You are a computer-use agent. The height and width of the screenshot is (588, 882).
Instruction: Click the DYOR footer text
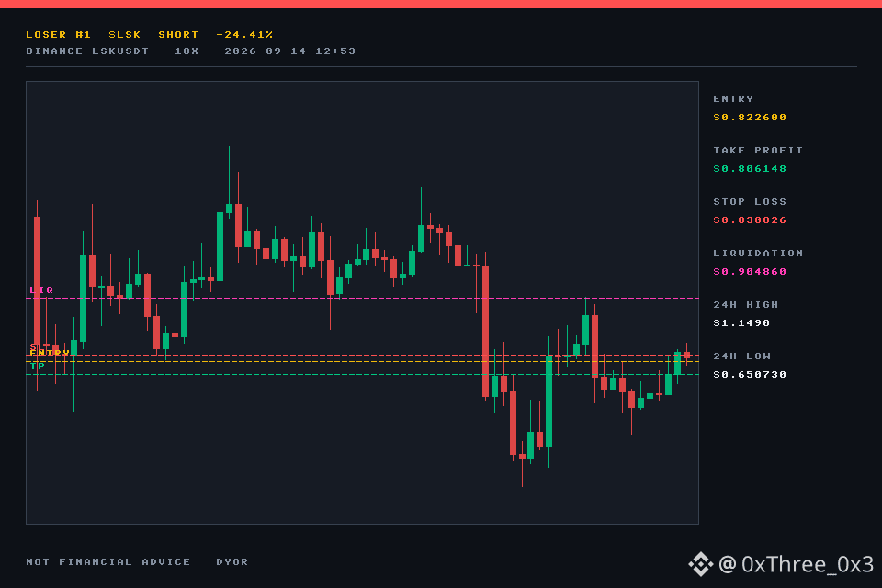(232, 562)
